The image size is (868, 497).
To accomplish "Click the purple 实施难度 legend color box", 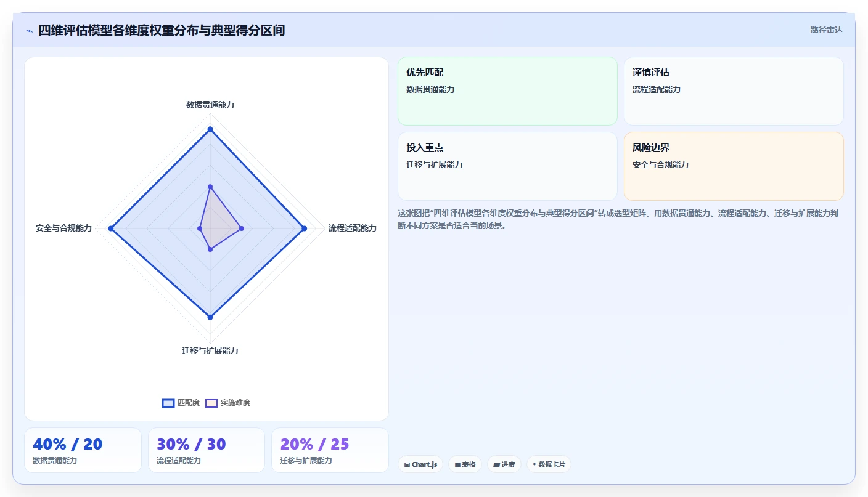I will coord(211,403).
